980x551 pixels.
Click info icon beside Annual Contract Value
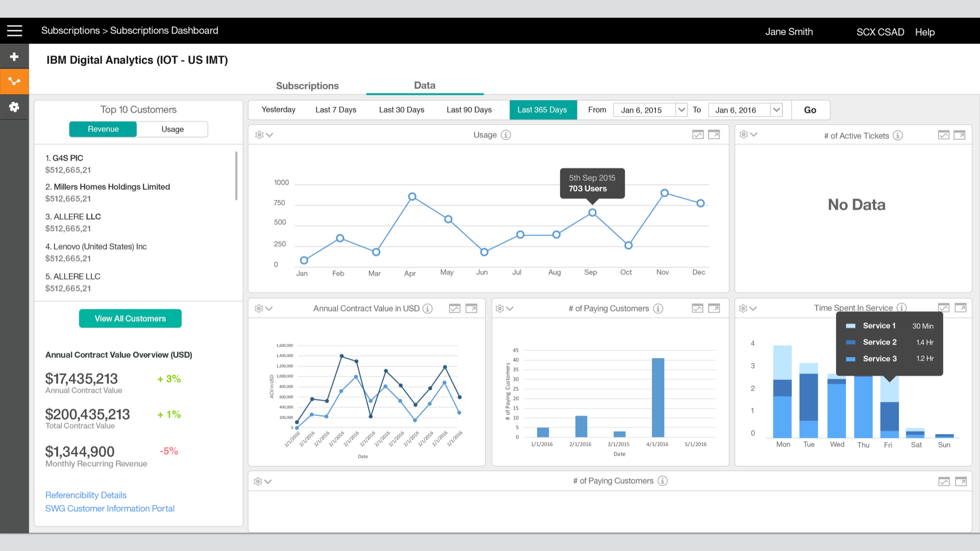pos(428,309)
